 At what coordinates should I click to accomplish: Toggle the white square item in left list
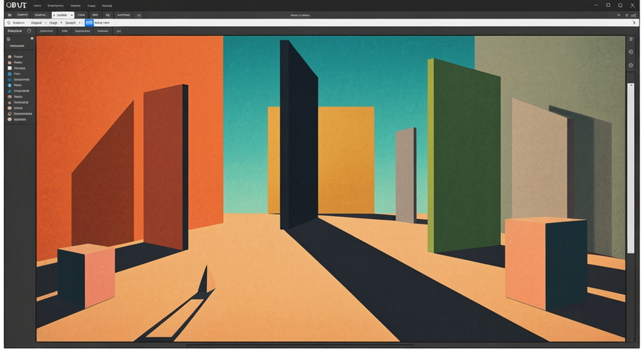tap(10, 68)
